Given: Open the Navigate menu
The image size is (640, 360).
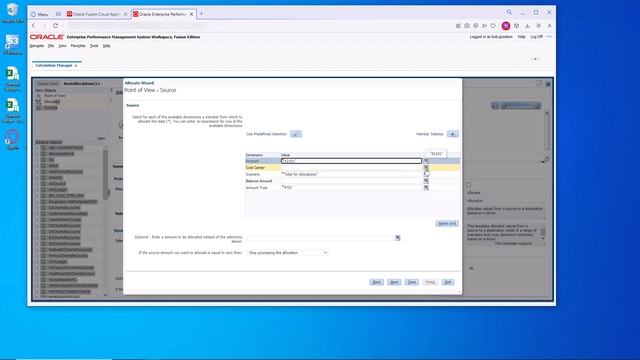Looking at the screenshot, I should pyautogui.click(x=37, y=46).
